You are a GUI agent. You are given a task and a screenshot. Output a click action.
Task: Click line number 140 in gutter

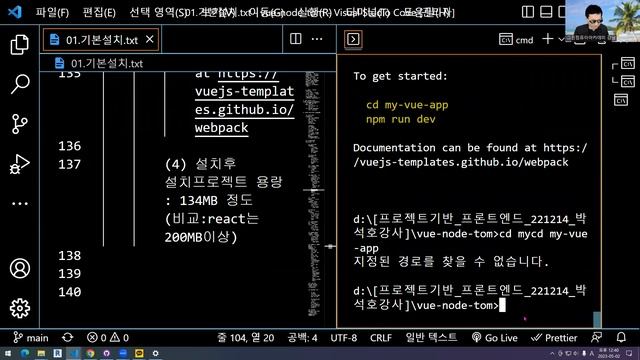coord(69,292)
